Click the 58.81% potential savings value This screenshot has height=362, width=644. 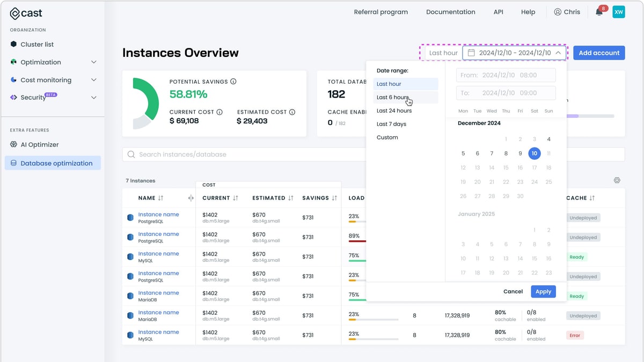click(x=188, y=94)
